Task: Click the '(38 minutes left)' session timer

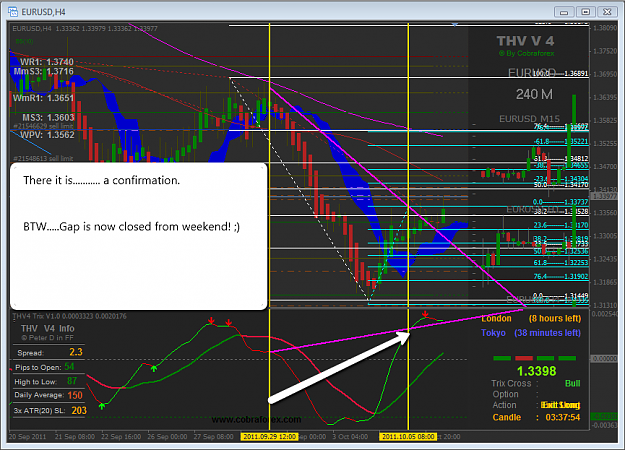Action: point(547,333)
